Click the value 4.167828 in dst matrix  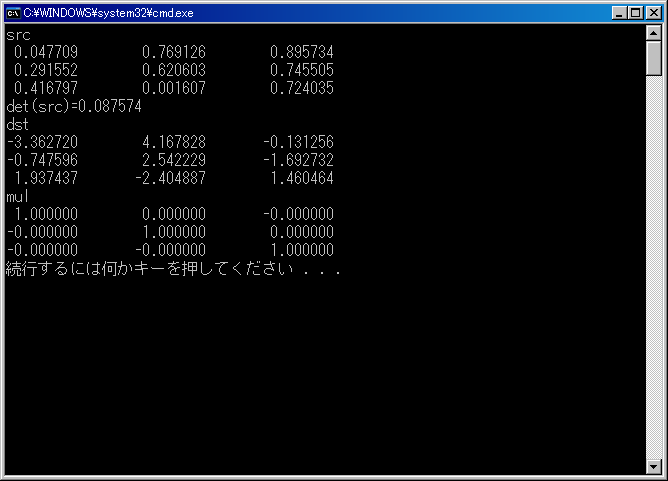point(173,142)
